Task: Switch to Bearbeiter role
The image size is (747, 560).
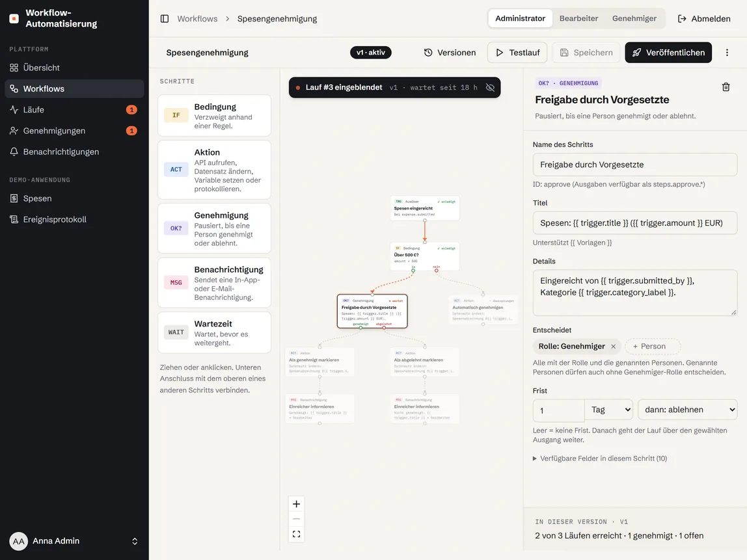Action: tap(578, 18)
